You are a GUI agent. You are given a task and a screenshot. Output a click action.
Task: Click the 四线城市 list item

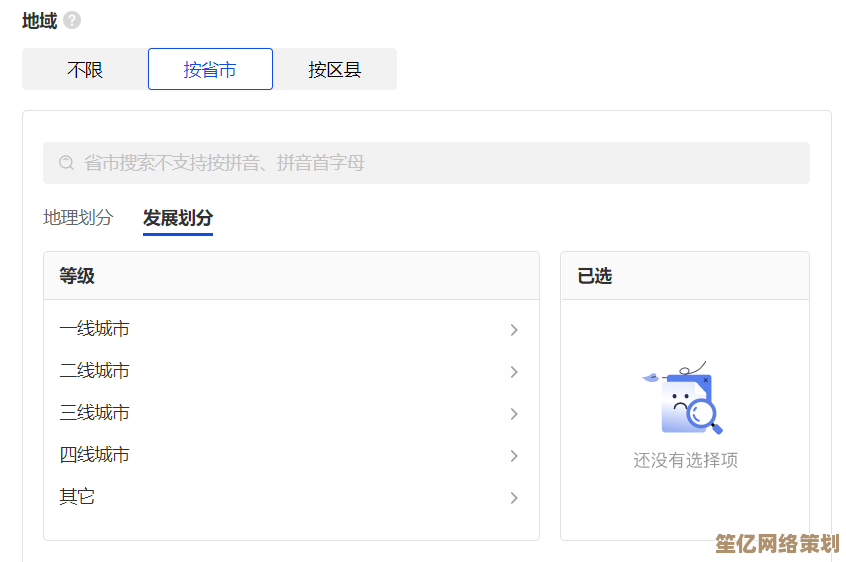pyautogui.click(x=95, y=455)
